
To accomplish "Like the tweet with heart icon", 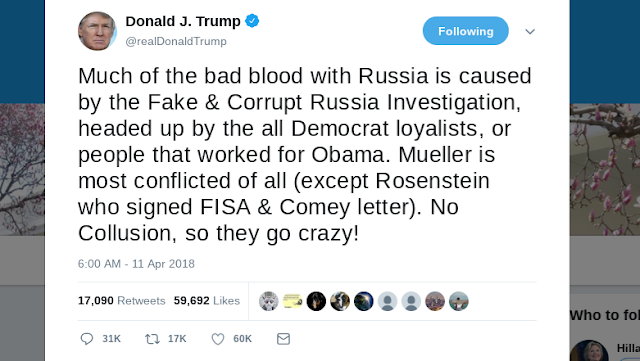I will coord(218,339).
